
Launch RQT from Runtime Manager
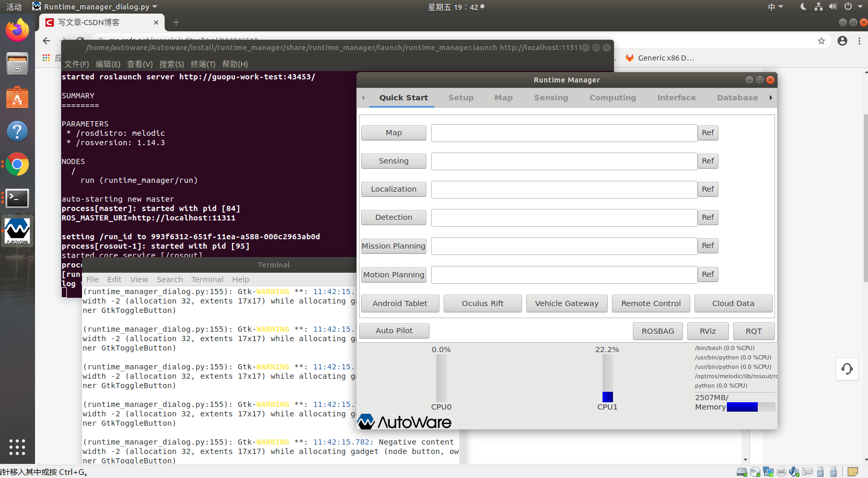pos(754,331)
